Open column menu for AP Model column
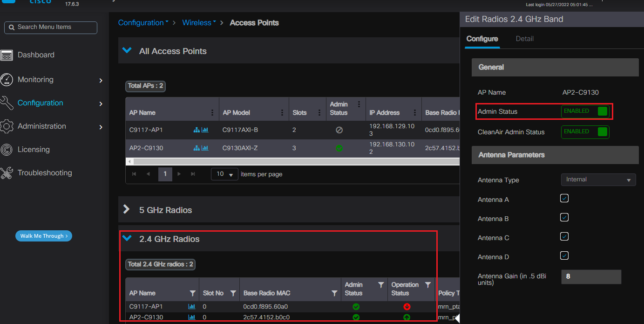 click(282, 112)
